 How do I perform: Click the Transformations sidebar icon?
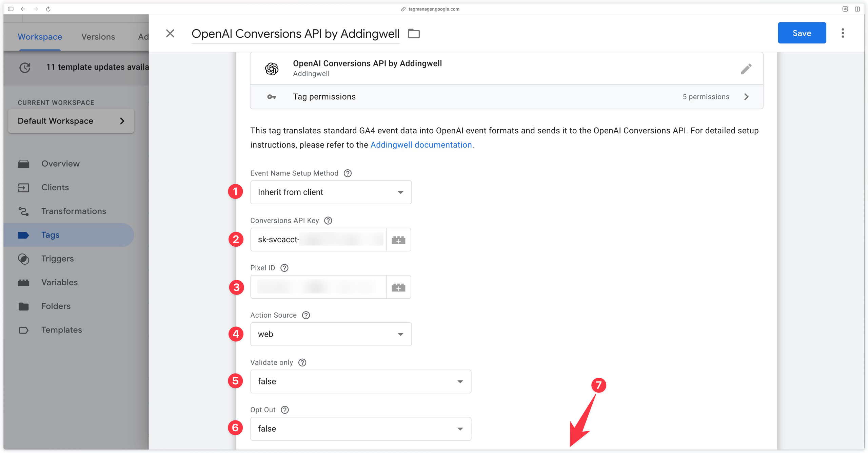pos(23,212)
